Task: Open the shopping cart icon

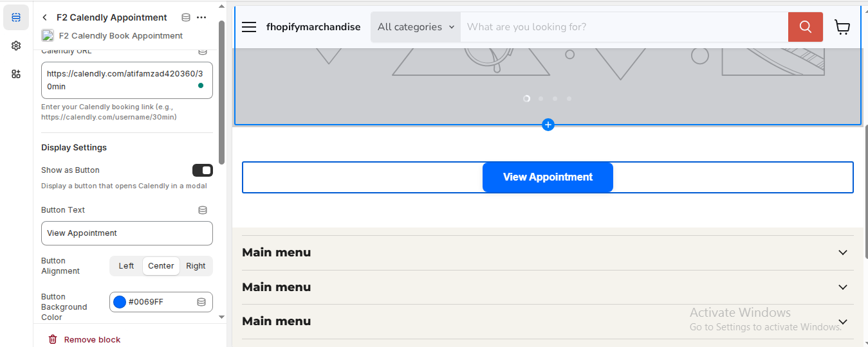Action: [x=842, y=27]
